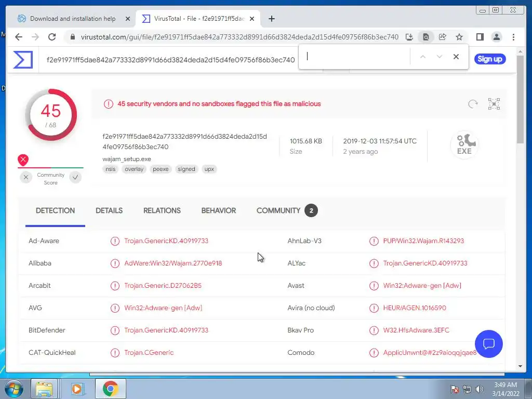Open the Chrome three-dot menu
This screenshot has height=399, width=532.
pos(513,37)
